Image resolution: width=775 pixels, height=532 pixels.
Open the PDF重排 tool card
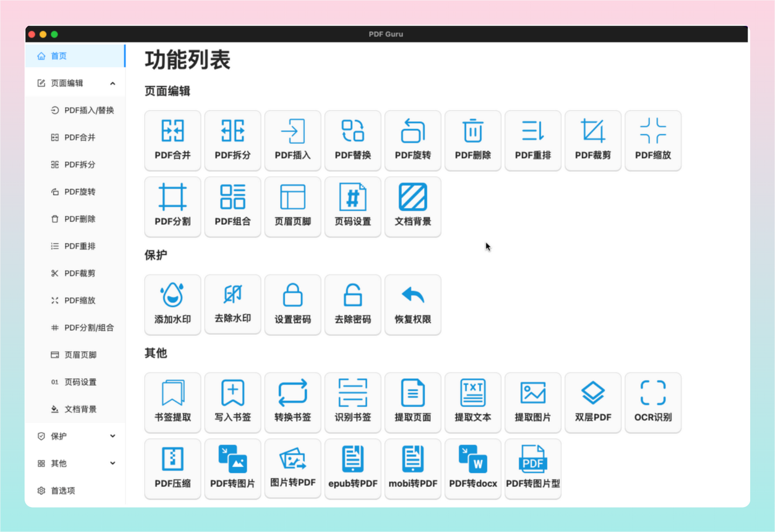coord(533,141)
